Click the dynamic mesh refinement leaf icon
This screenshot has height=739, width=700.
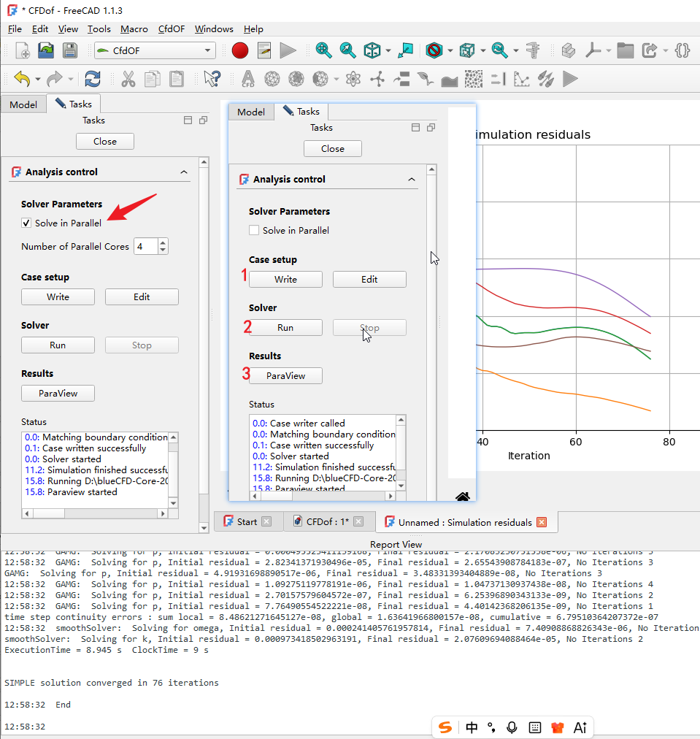425,79
